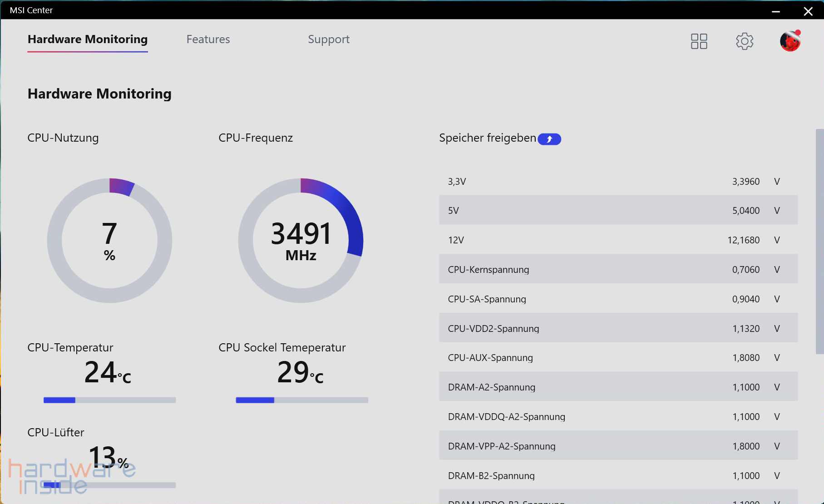Screen dimensions: 824x504
Task: Click the CPU-Lüfter percentage bar
Action: (109, 485)
